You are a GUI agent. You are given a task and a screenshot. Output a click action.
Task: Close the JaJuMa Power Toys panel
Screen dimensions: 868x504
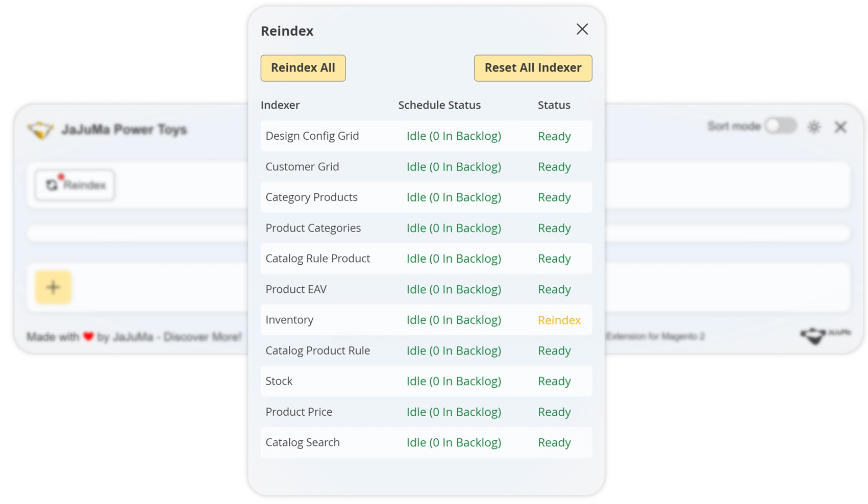click(840, 127)
